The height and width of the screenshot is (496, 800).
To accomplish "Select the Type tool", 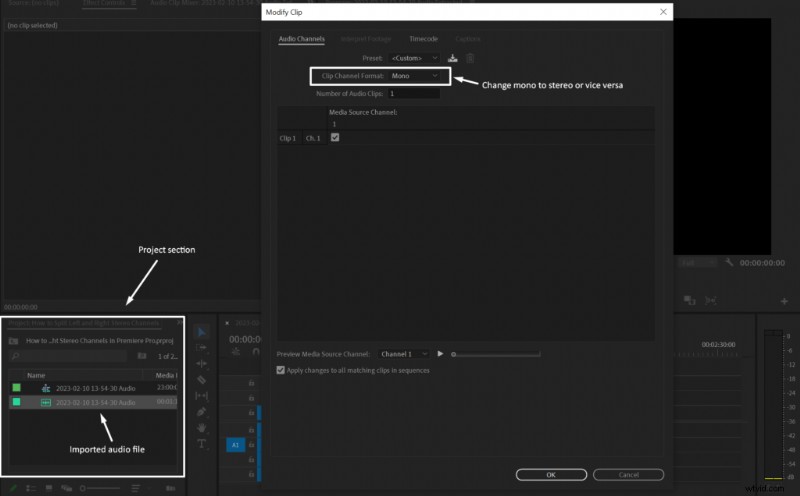I will pos(202,443).
